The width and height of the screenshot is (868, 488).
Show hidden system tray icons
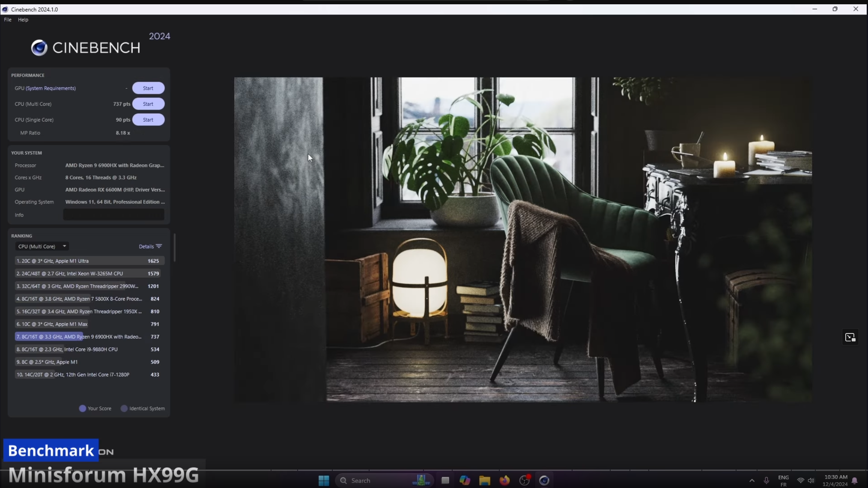[x=752, y=481]
